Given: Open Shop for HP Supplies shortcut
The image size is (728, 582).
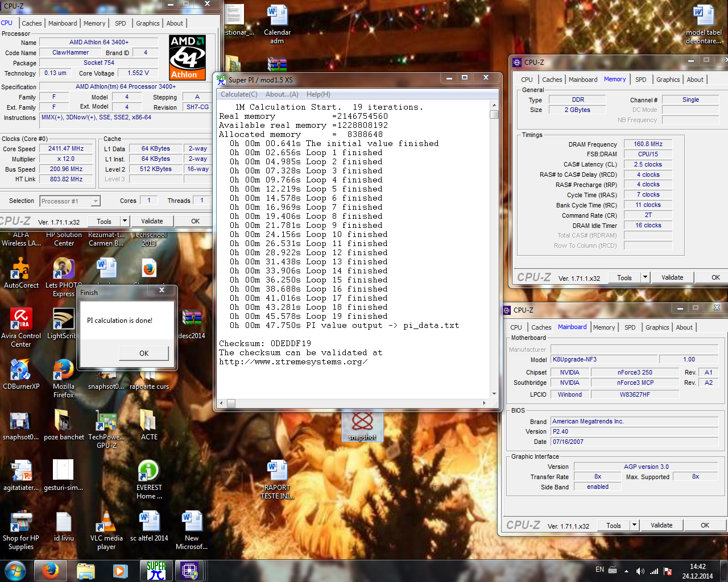Looking at the screenshot, I should (21, 530).
